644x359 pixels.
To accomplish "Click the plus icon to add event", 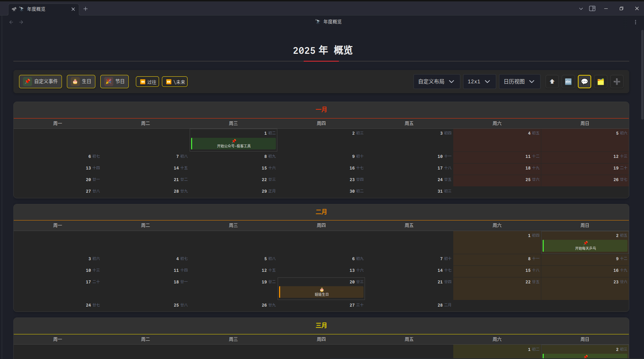I will [x=617, y=82].
